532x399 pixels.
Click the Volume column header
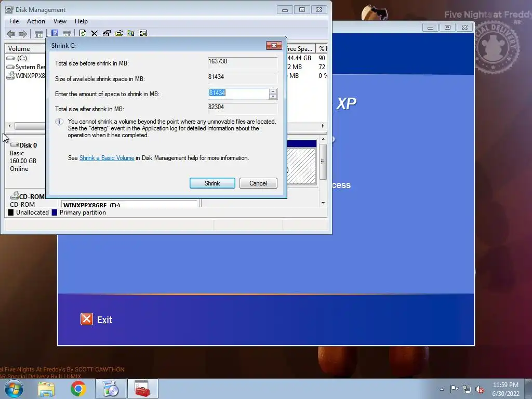25,48
